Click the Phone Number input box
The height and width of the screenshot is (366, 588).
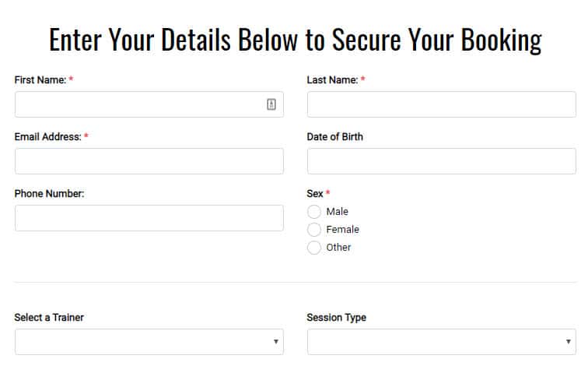click(x=149, y=218)
